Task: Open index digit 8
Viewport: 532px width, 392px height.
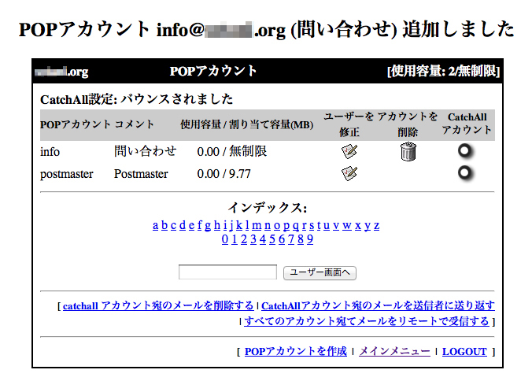Action: click(x=301, y=239)
